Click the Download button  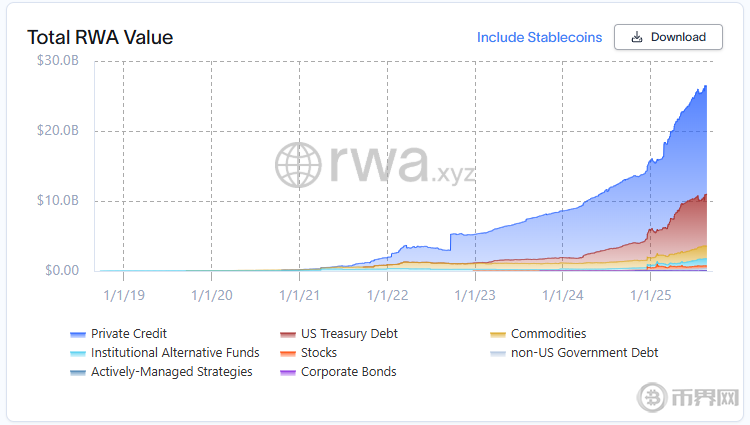click(667, 37)
